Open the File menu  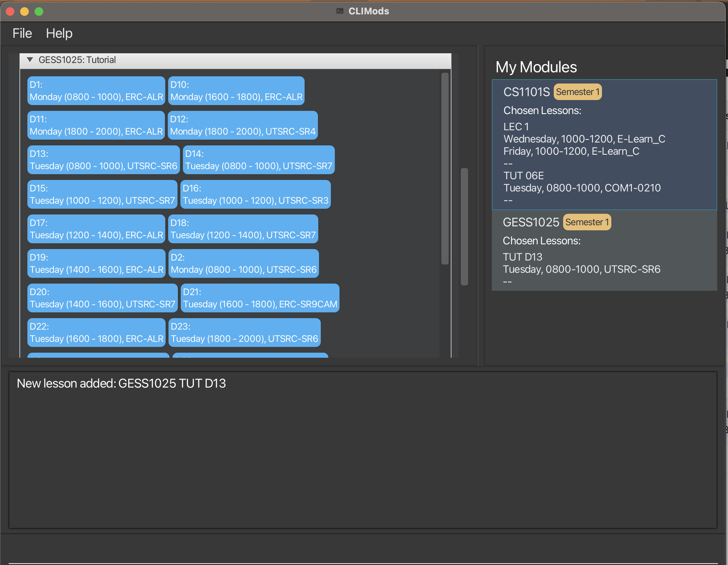[x=22, y=33]
